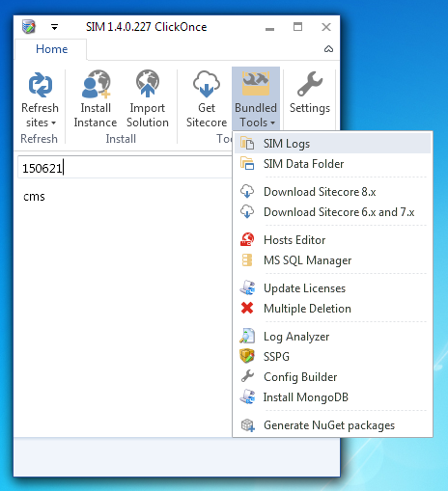Choose Download Sitecore 8.x

[333, 192]
